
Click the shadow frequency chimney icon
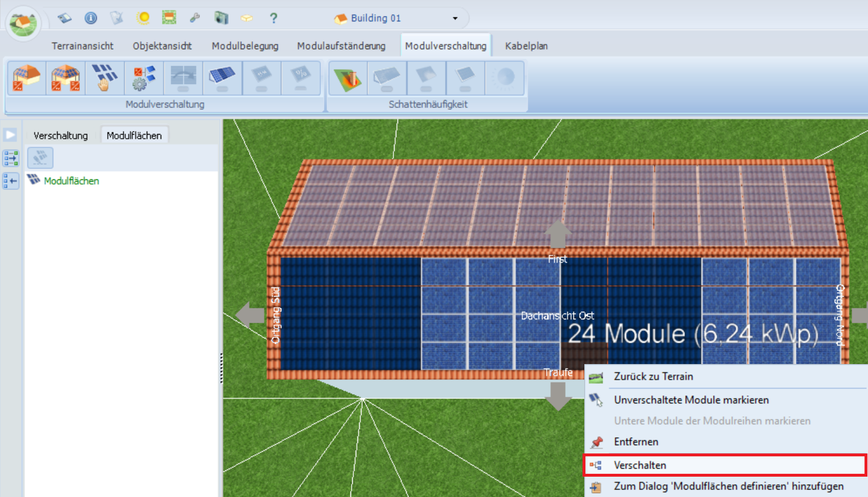click(x=348, y=78)
